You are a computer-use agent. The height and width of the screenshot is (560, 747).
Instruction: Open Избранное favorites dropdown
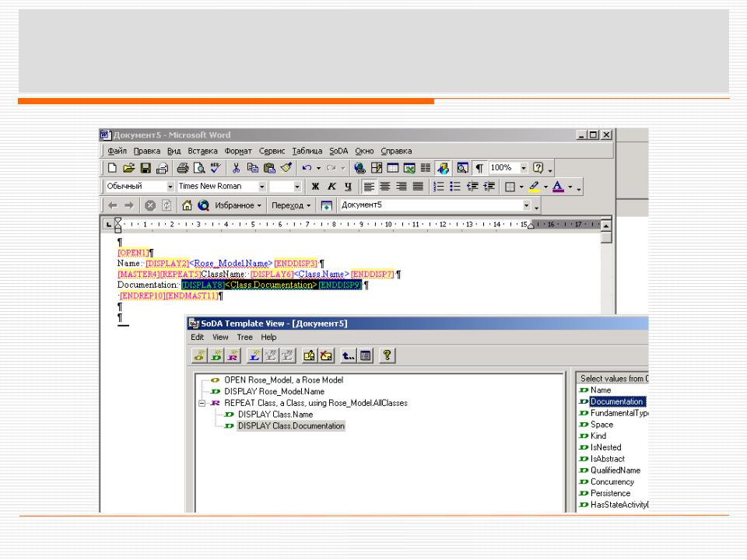point(238,205)
